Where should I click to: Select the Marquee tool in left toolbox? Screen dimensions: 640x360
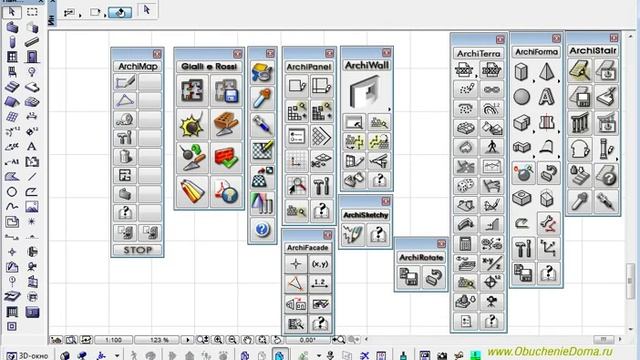32,12
